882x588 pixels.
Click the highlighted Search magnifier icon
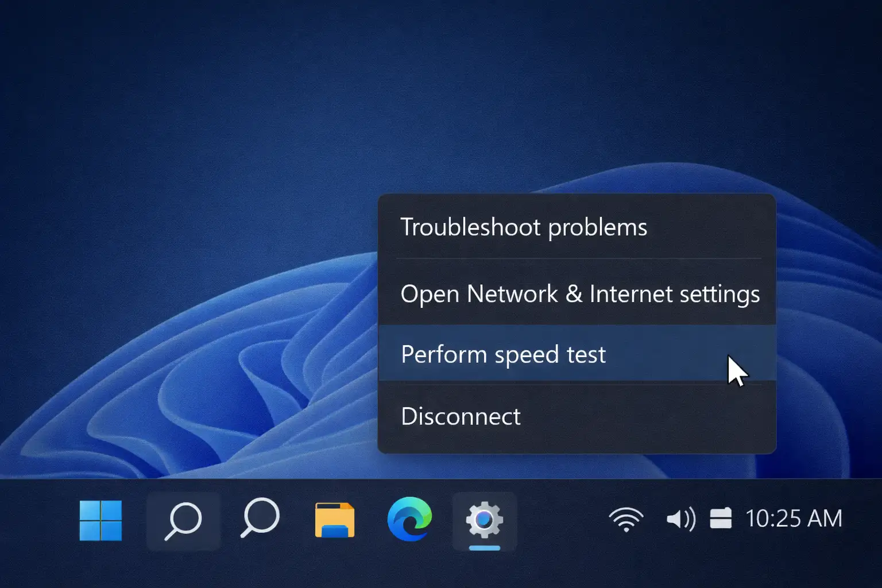coord(184,521)
